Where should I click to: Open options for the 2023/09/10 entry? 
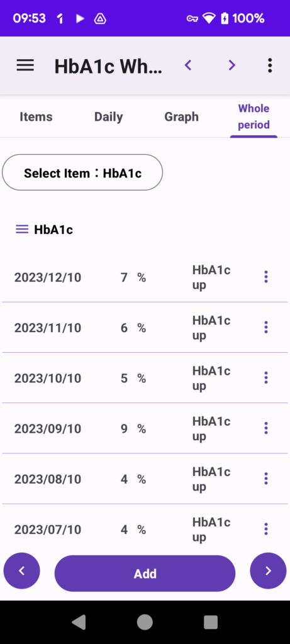(265, 428)
